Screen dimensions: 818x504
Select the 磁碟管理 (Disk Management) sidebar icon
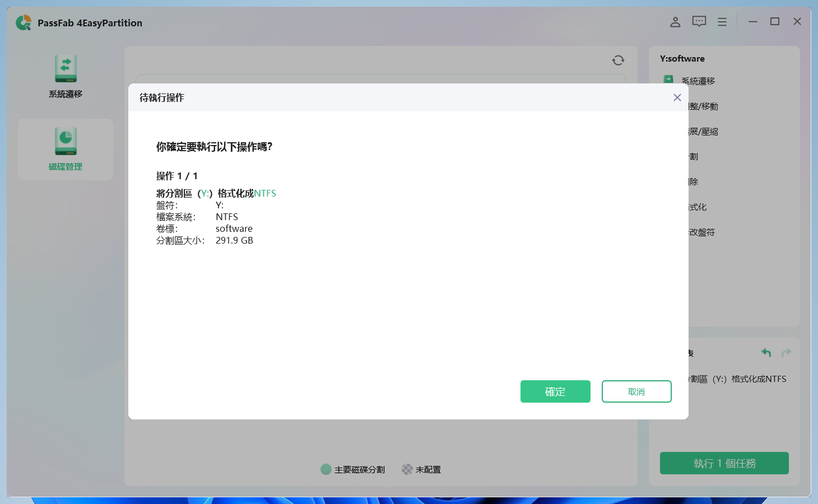tap(65, 148)
